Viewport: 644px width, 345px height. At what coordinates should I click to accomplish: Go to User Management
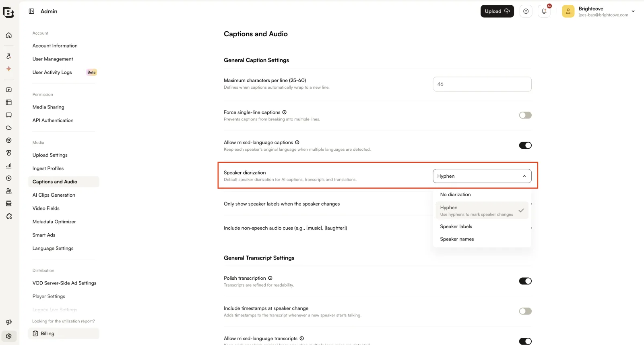tap(53, 59)
